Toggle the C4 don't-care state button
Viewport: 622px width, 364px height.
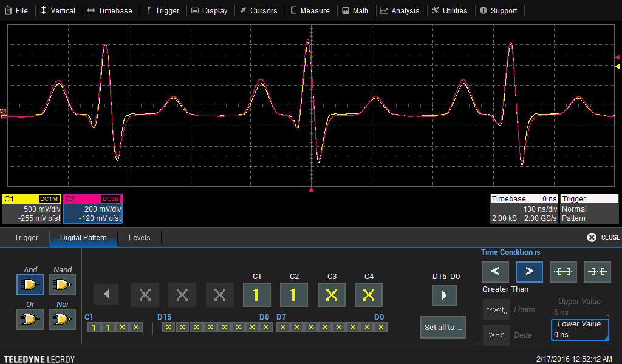click(369, 295)
